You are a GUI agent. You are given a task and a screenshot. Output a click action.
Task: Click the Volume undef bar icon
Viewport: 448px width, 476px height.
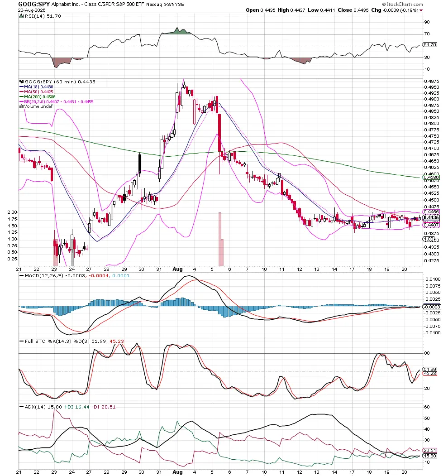click(x=21, y=106)
